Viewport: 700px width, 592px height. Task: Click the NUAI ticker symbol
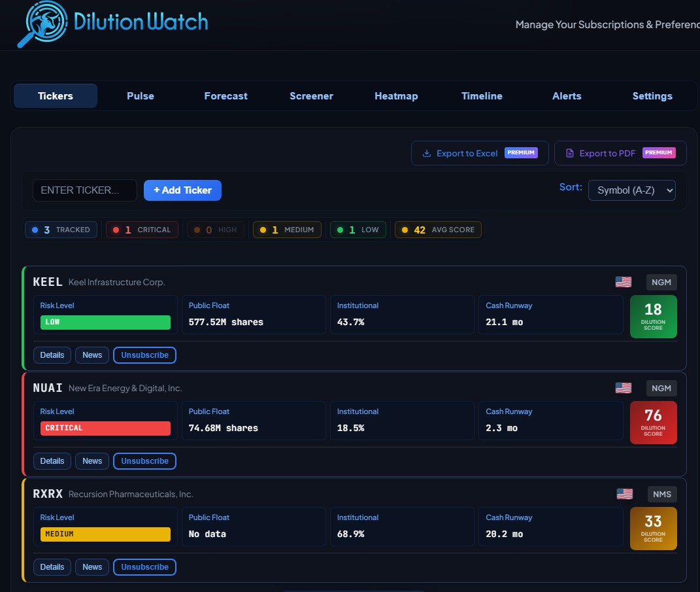point(47,388)
